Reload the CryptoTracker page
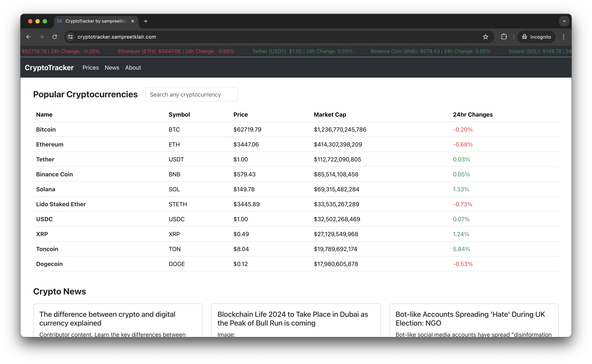 [55, 37]
